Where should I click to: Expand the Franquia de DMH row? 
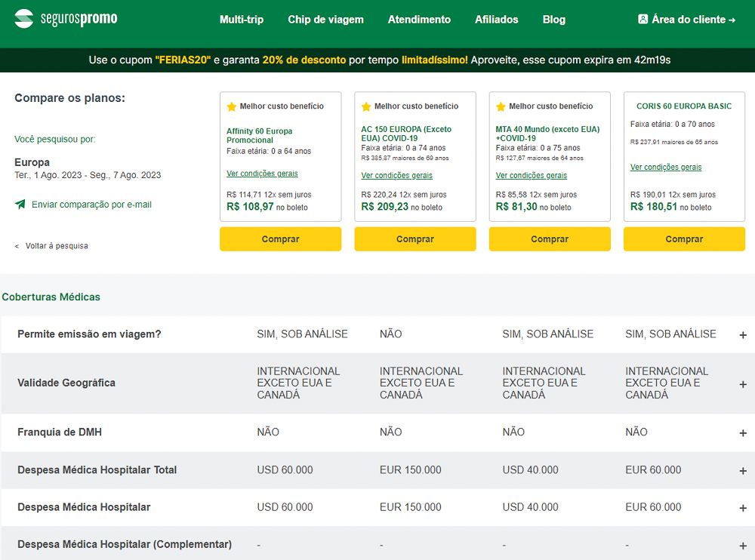coord(743,433)
